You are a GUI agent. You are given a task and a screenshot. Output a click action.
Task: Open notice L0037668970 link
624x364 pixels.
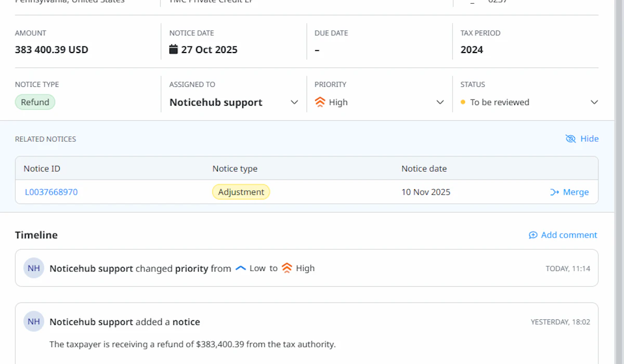tap(51, 192)
